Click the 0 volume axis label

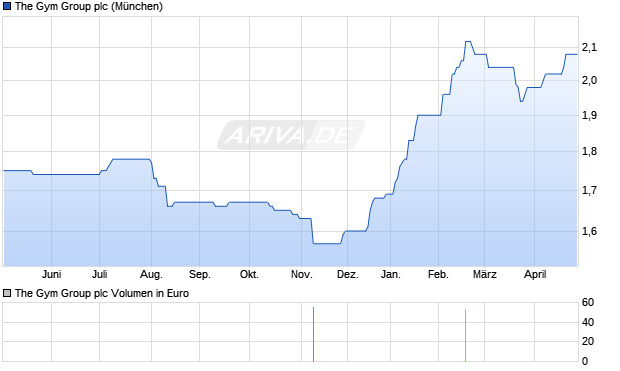(585, 361)
